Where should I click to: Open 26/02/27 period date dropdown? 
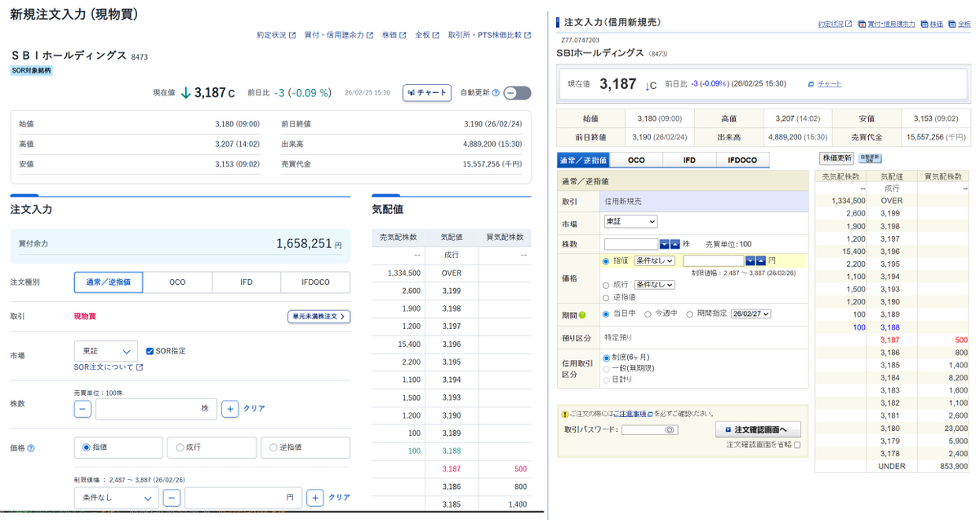[751, 313]
